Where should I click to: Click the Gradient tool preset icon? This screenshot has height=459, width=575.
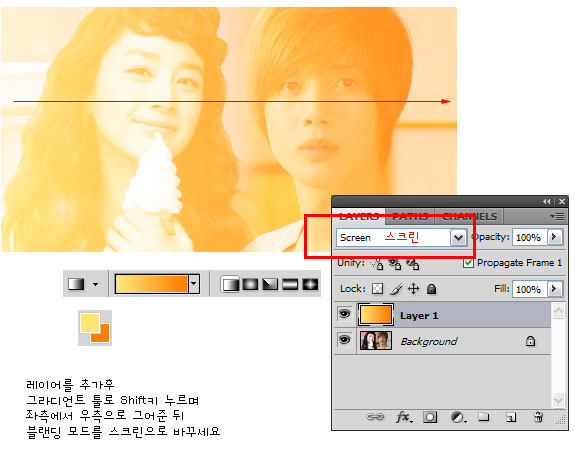[x=76, y=284]
